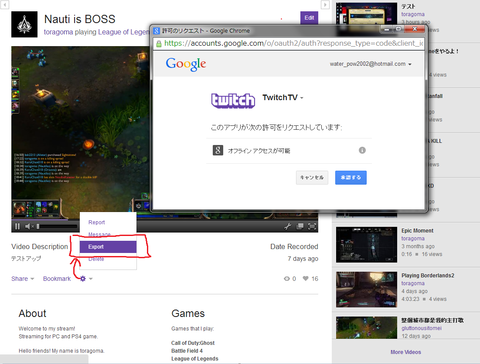
Task: Pause the video with the pause button
Action: coord(17,226)
